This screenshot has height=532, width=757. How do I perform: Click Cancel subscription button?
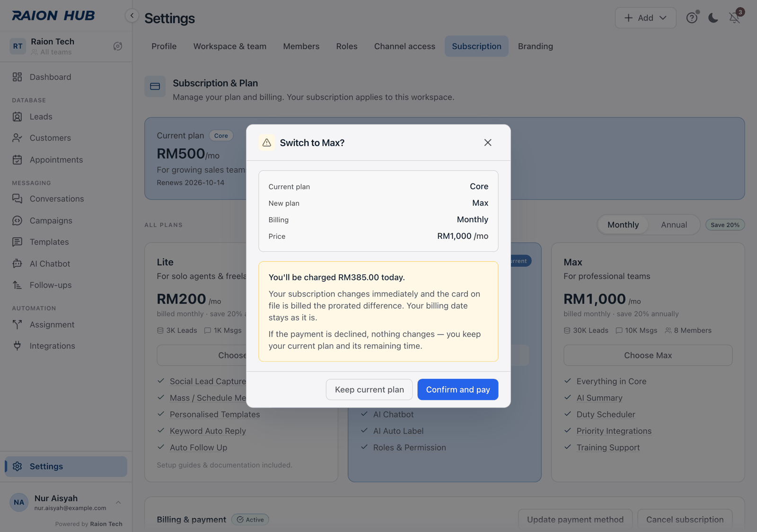click(685, 520)
